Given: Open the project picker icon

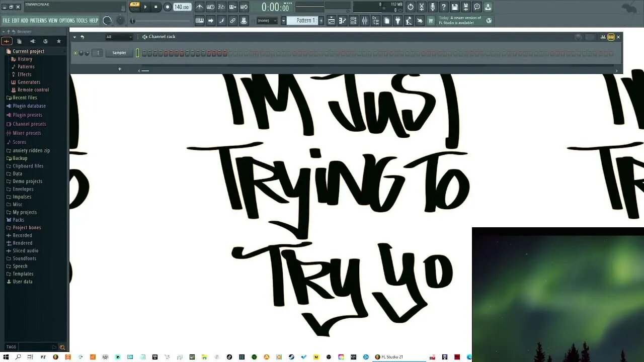Looking at the screenshot, I should point(387,21).
